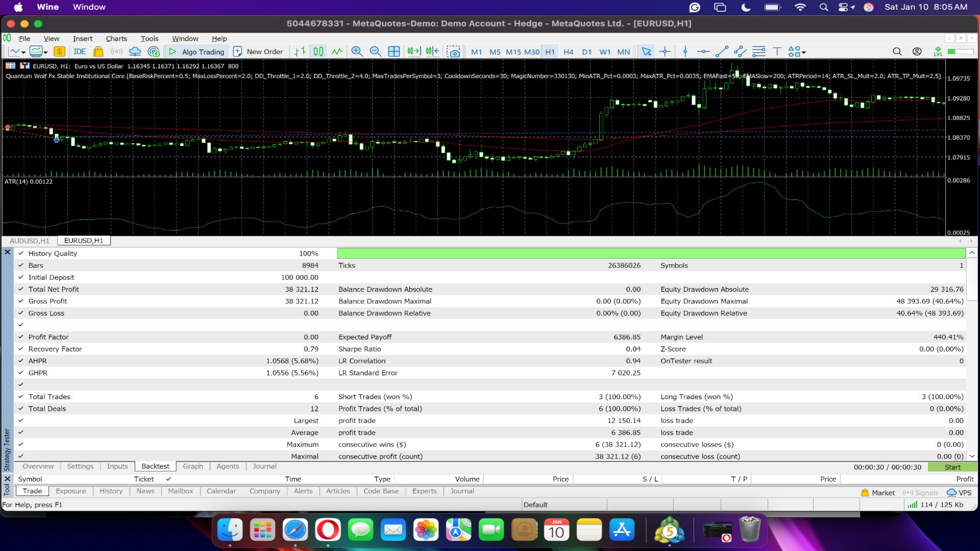
Task: Click the Zoom Out chart icon
Action: point(375,52)
